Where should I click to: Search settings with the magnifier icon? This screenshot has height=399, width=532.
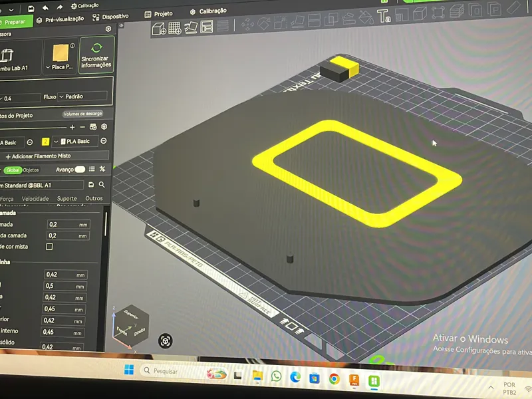coord(102,185)
